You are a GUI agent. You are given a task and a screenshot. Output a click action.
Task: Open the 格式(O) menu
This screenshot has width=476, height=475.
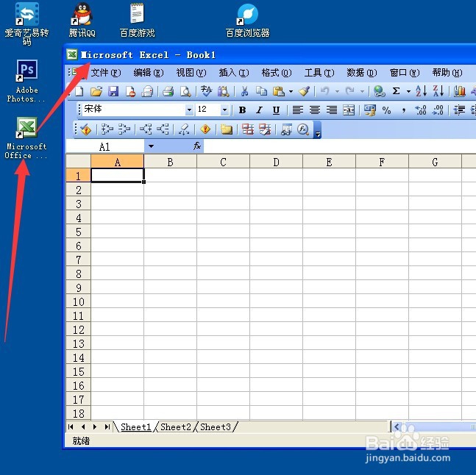click(x=277, y=73)
